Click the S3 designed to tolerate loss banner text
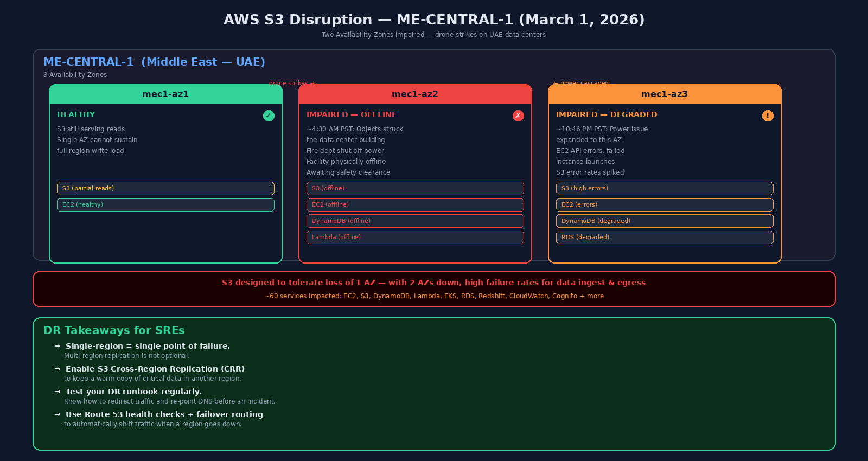The image size is (868, 461). coord(434,283)
